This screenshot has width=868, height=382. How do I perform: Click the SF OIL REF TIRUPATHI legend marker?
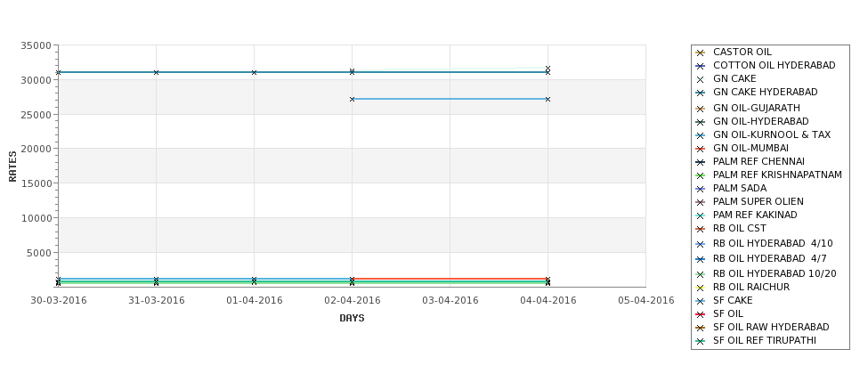click(701, 342)
